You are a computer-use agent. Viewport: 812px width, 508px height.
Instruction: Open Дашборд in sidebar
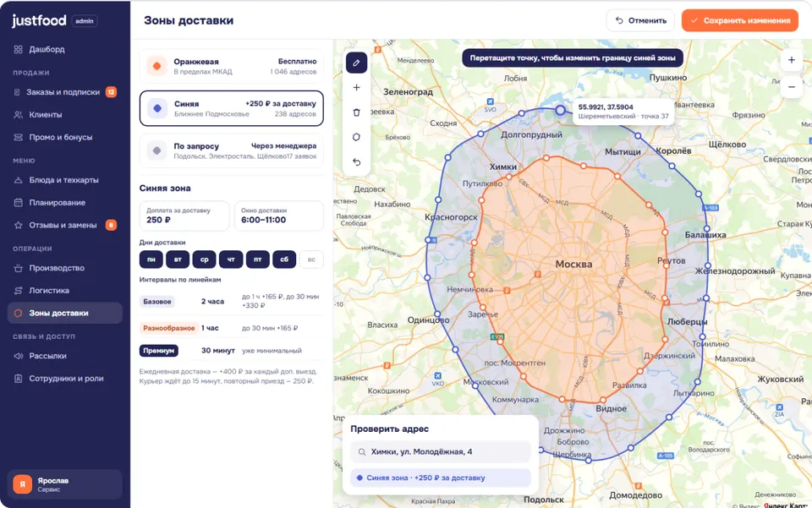coord(65,49)
